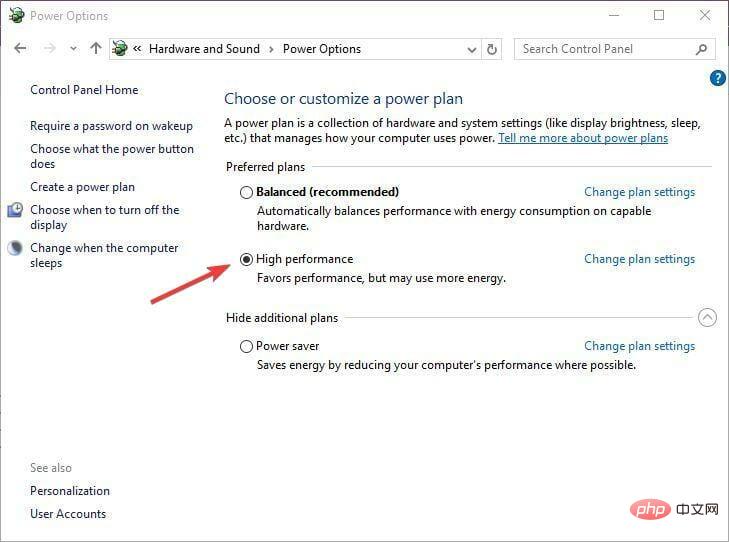Change plan settings for High performance

pos(639,259)
